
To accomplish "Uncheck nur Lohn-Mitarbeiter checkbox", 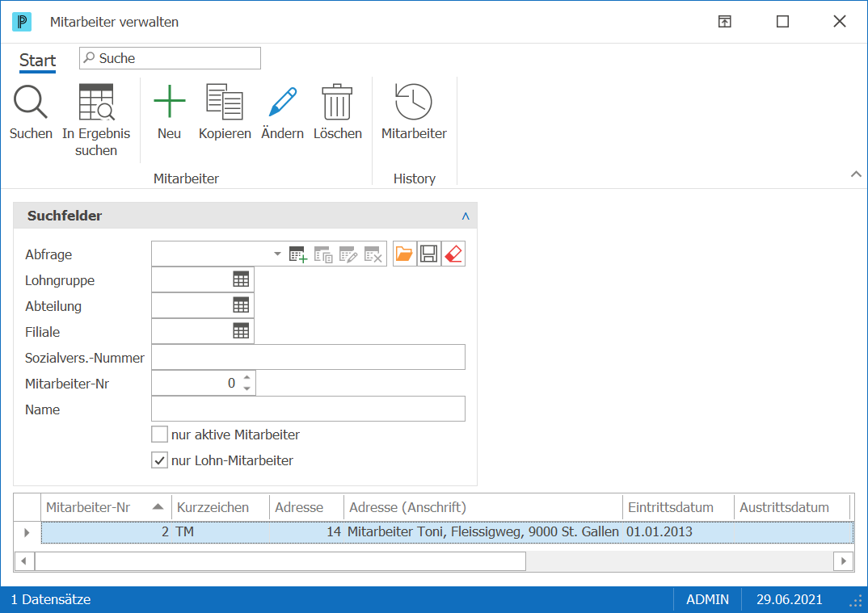I will 159,460.
